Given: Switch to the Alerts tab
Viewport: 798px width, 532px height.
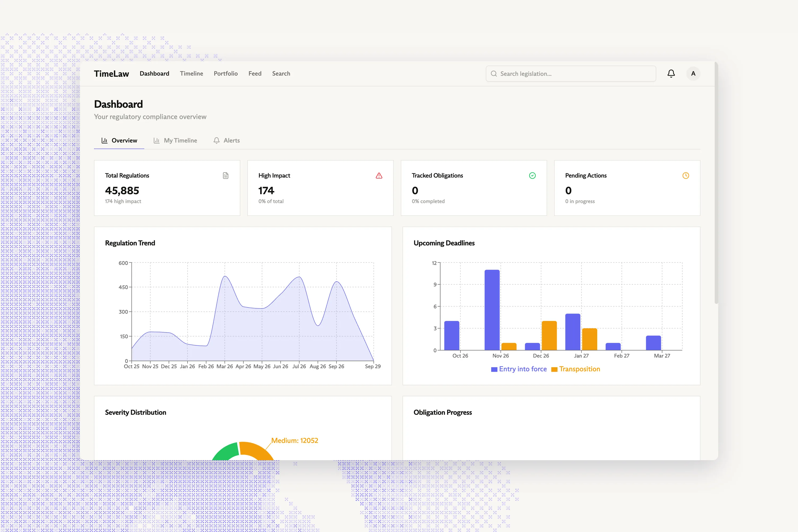Looking at the screenshot, I should coord(226,140).
